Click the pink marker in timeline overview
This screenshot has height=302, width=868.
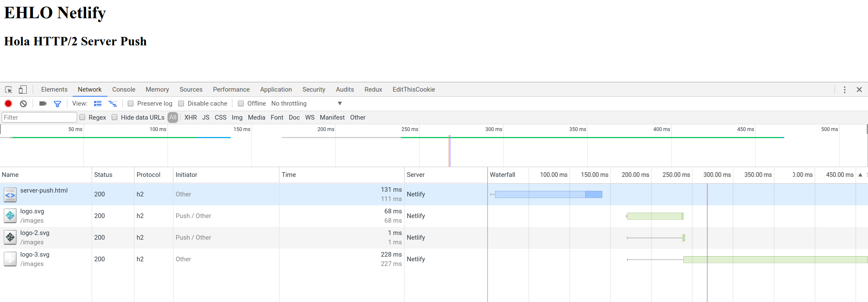tap(449, 151)
